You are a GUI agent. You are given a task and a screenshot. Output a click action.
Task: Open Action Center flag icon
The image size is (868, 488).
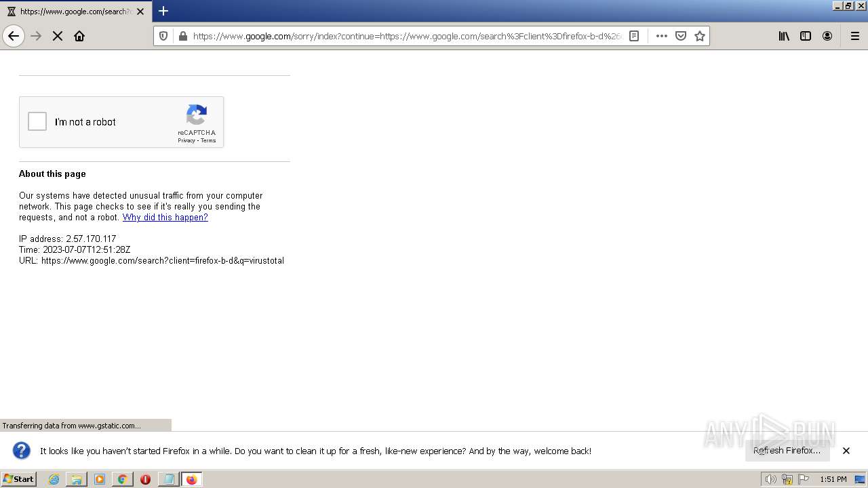point(804,479)
